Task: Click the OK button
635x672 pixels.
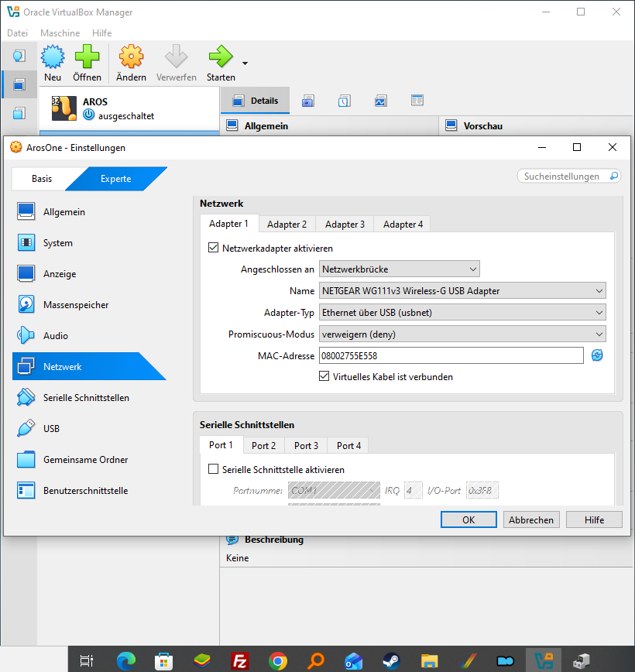Action: [469, 519]
